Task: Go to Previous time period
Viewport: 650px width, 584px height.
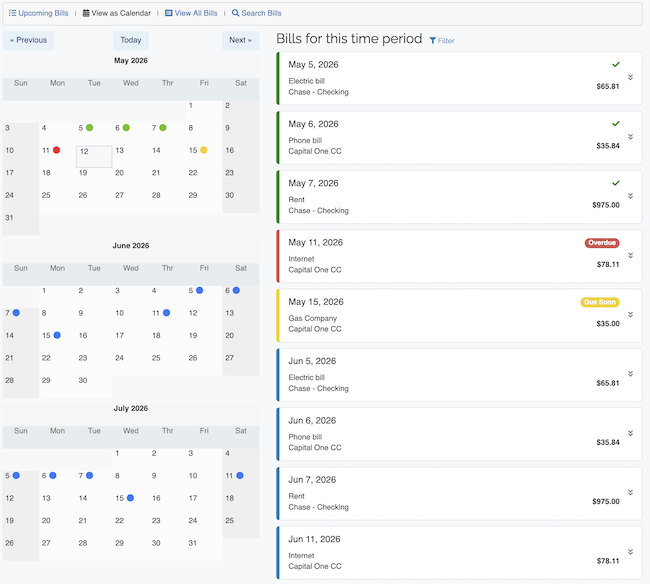Action: (28, 40)
